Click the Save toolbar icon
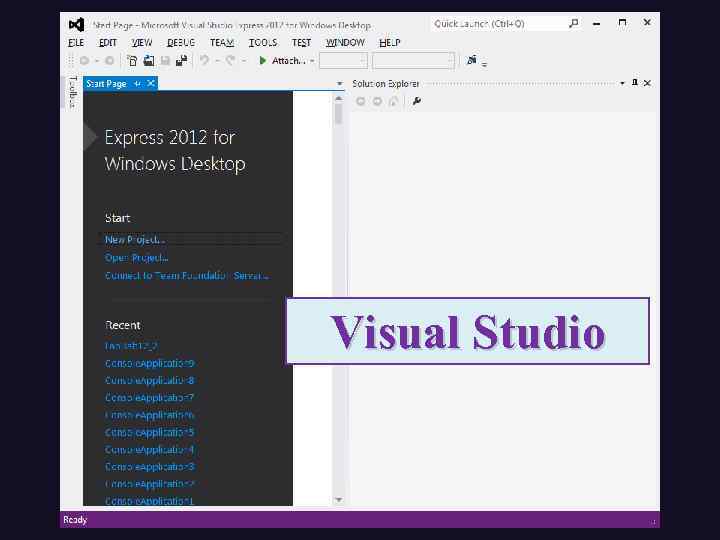This screenshot has height=540, width=720. (165, 61)
